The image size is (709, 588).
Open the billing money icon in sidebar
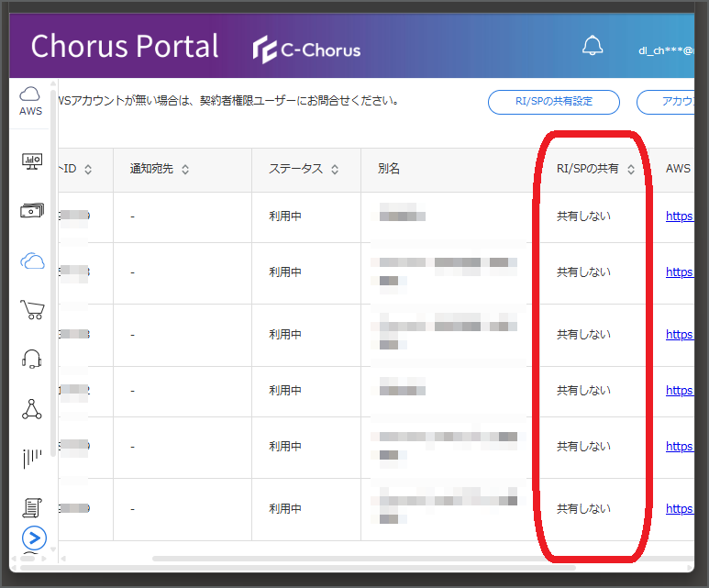pyautogui.click(x=32, y=210)
